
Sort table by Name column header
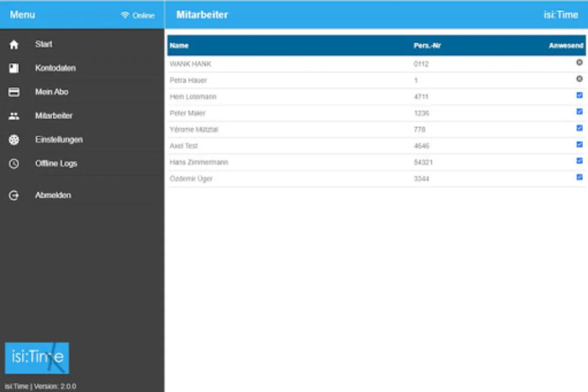point(179,45)
